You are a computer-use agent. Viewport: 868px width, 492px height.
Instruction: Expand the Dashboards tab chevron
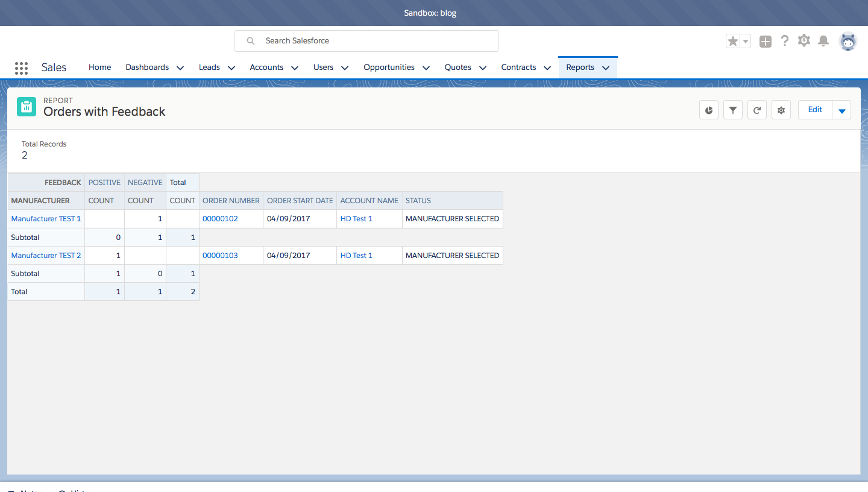coord(180,68)
